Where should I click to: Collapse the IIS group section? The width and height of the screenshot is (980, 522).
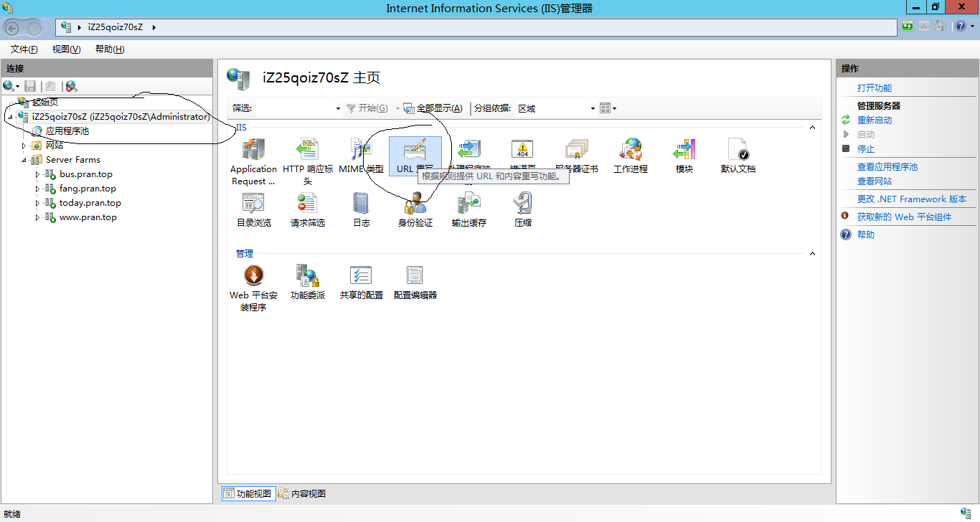[813, 128]
